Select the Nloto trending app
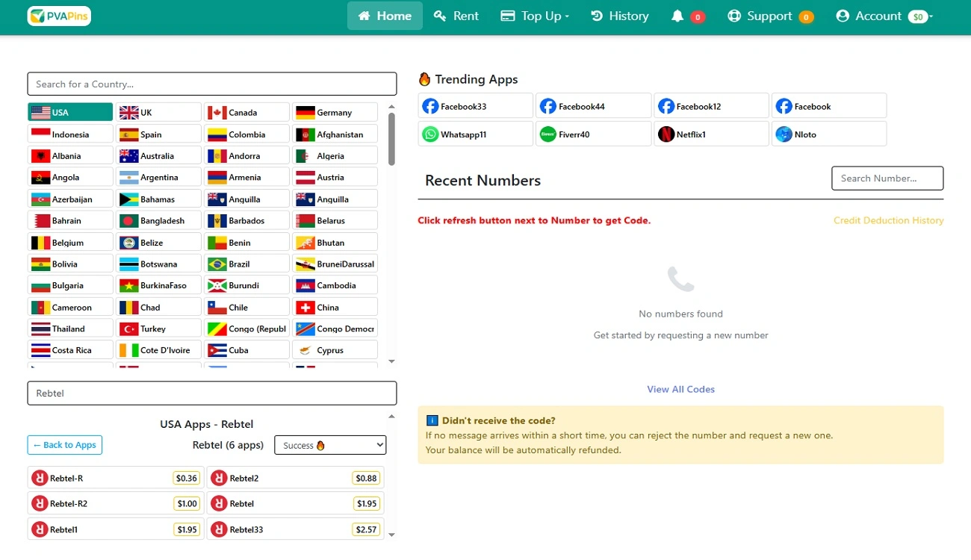 829,134
